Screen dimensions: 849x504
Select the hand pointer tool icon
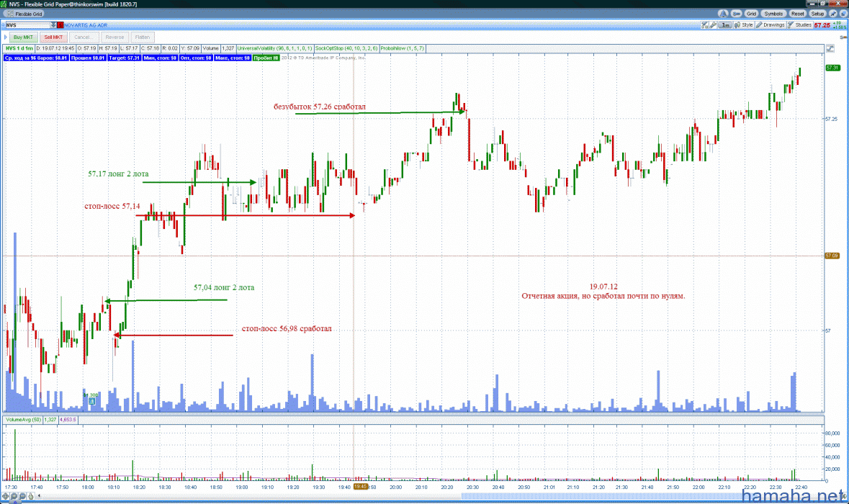coord(30,496)
